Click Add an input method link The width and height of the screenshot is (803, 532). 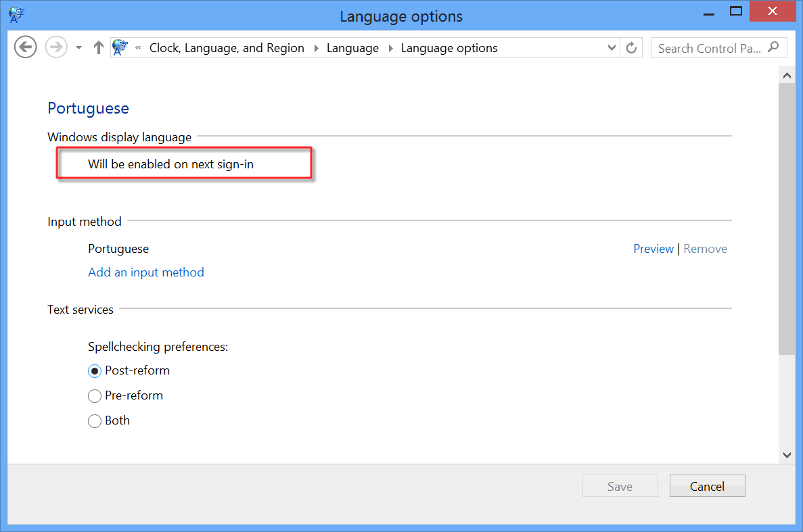(146, 272)
